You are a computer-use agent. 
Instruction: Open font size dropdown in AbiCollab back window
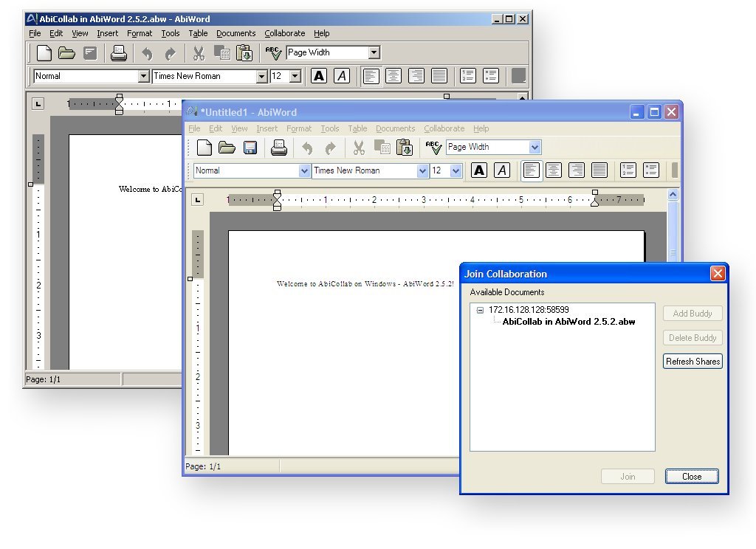click(x=295, y=76)
